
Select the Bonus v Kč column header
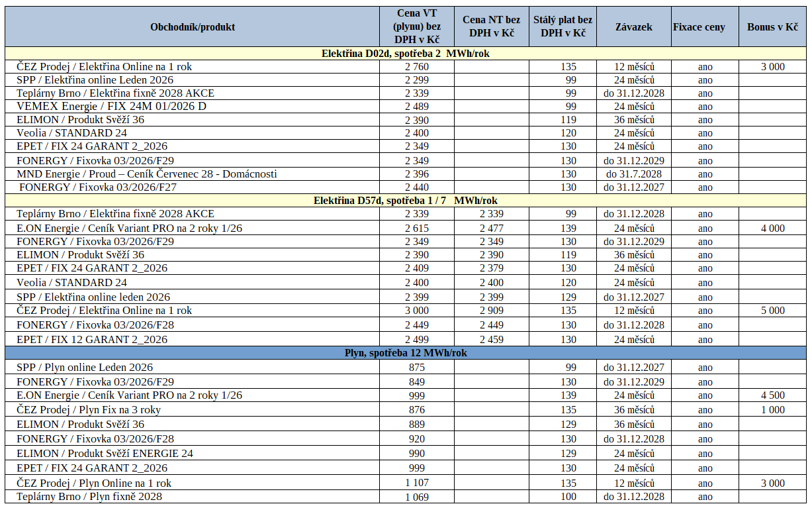(772, 27)
